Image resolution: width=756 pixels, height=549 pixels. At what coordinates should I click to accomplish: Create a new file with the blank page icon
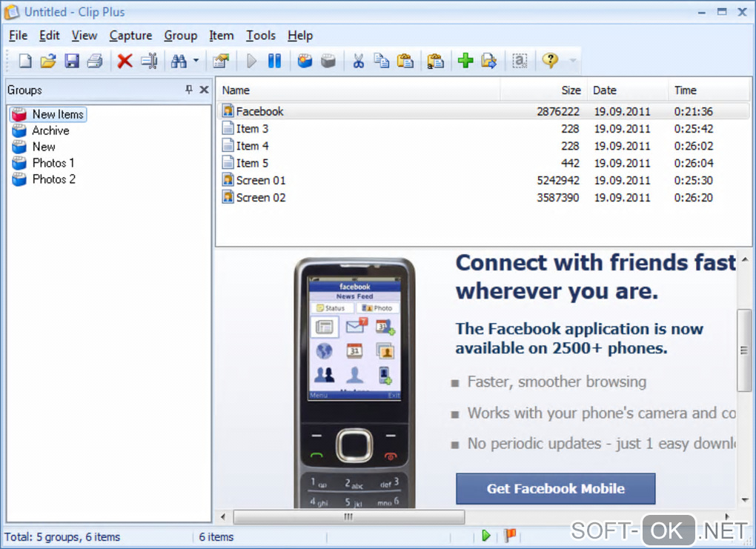[x=25, y=61]
